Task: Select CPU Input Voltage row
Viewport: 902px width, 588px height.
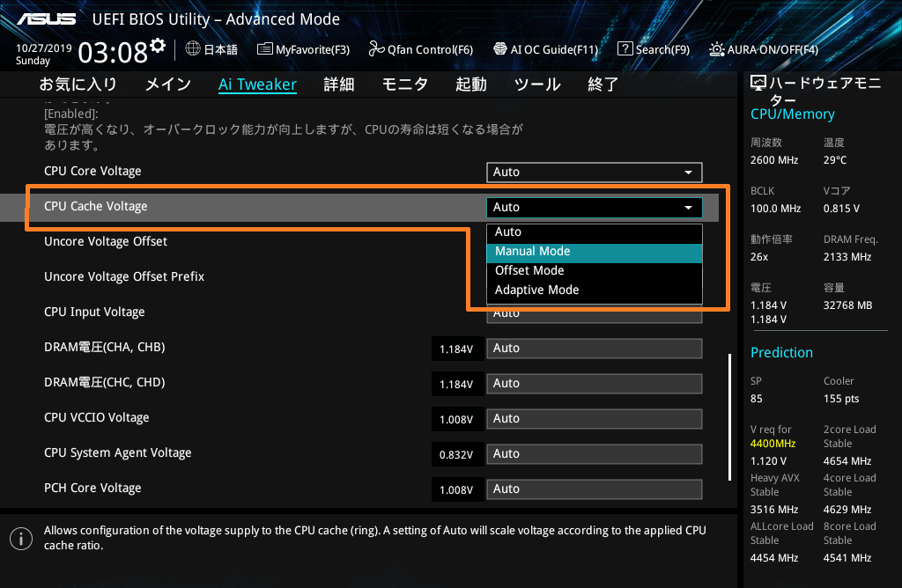Action: [x=94, y=312]
